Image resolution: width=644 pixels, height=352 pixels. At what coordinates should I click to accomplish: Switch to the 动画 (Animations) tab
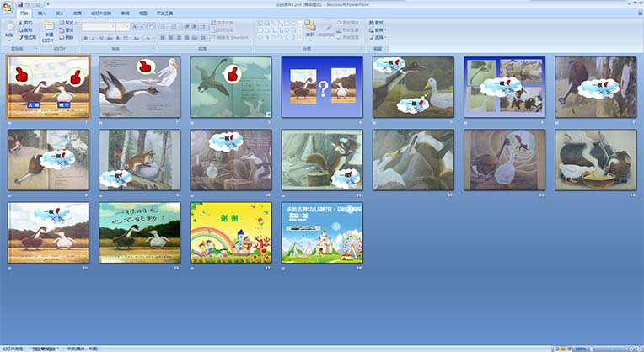pyautogui.click(x=78, y=13)
